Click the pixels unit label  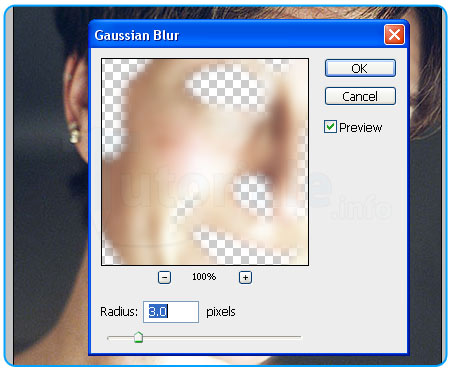(221, 312)
